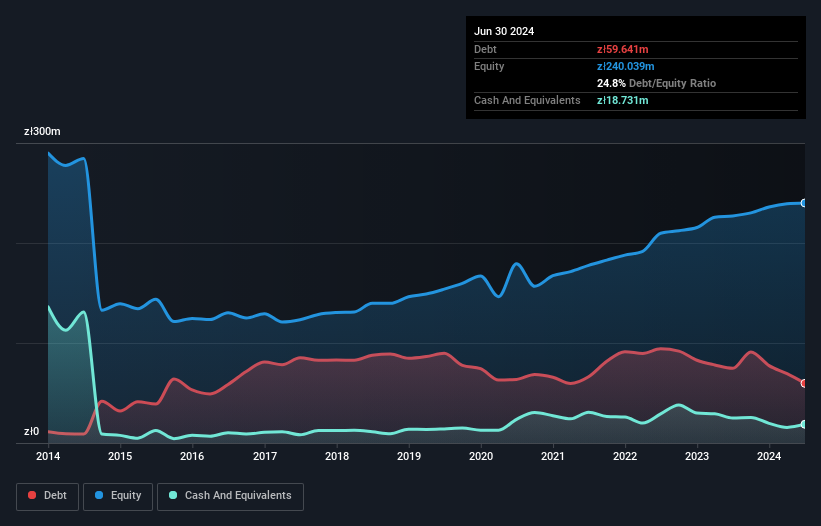Click the 2018 x-axis label

click(337, 456)
